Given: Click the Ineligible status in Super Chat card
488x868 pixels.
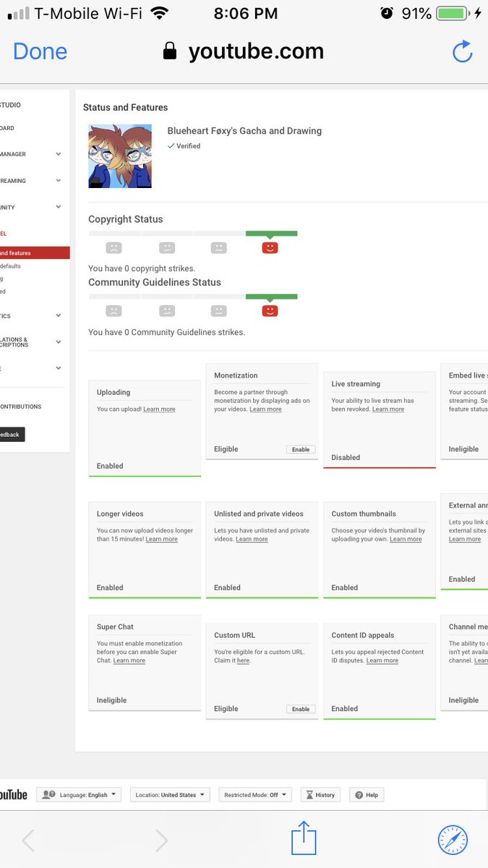Looking at the screenshot, I should [111, 700].
